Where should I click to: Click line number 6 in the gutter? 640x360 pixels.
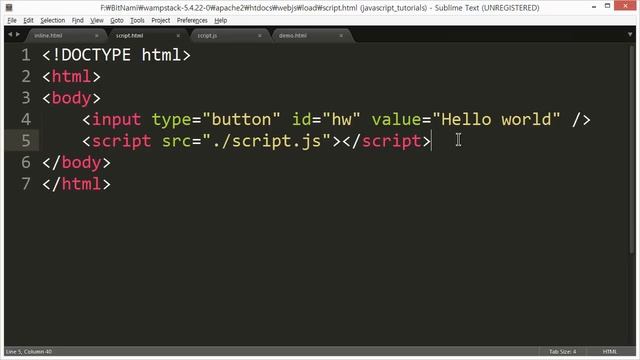coord(26,162)
